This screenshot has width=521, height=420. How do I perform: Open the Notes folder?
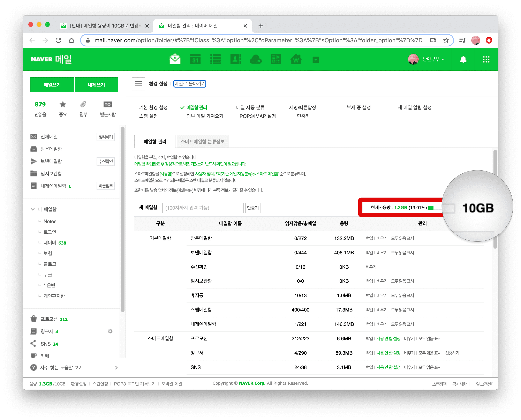[50, 221]
